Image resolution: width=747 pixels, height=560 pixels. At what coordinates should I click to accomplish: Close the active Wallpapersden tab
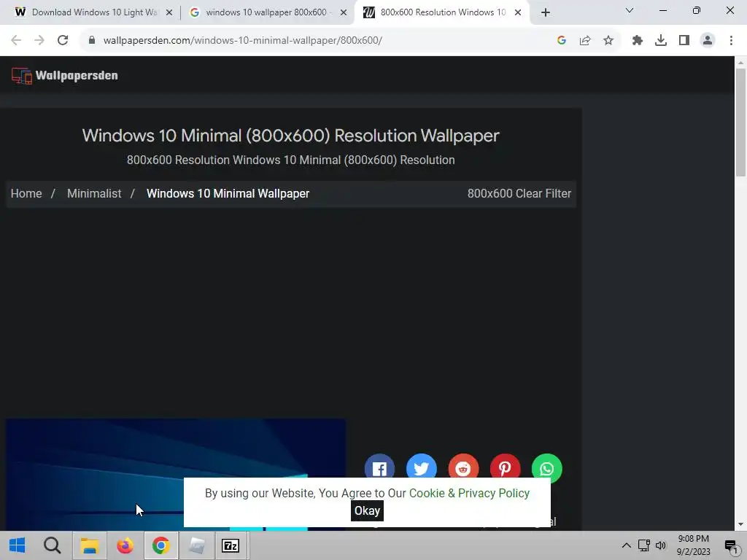tap(518, 12)
